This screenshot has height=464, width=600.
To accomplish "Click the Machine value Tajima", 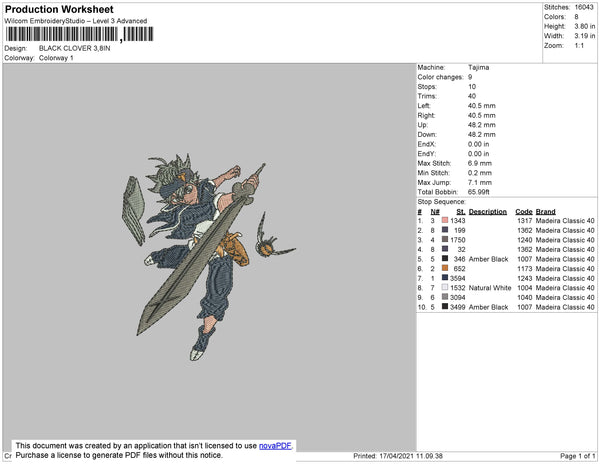I will (478, 67).
